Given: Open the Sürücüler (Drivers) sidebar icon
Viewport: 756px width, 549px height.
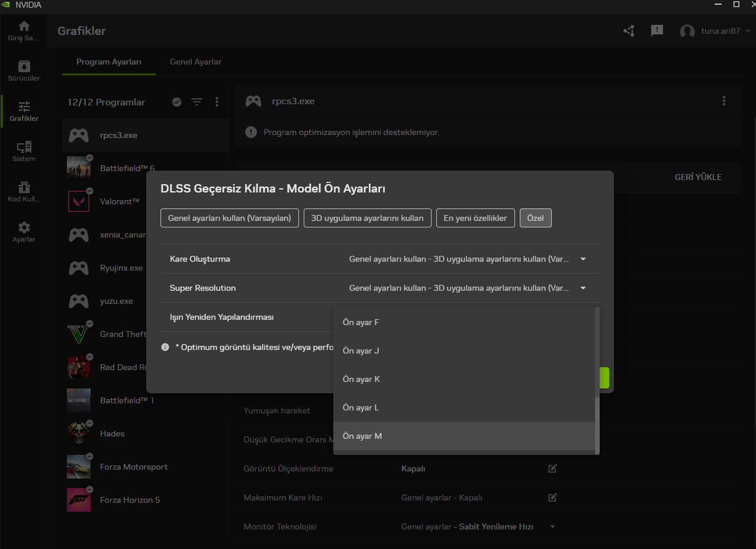Looking at the screenshot, I should click(24, 70).
